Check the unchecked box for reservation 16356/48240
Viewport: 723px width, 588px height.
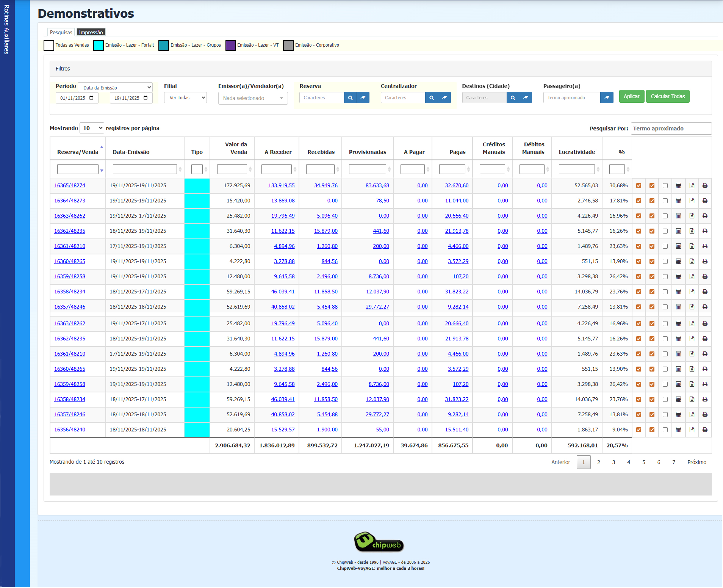pos(665,430)
